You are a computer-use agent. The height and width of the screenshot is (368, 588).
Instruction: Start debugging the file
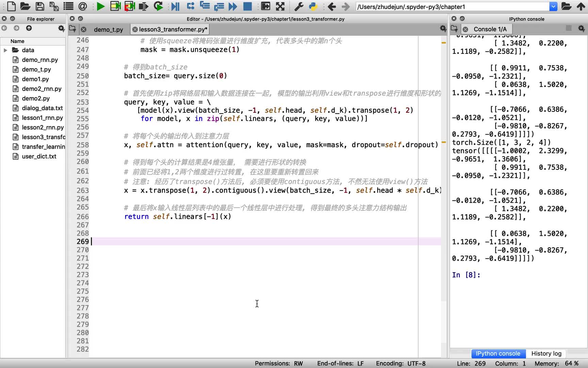pyautogui.click(x=175, y=6)
